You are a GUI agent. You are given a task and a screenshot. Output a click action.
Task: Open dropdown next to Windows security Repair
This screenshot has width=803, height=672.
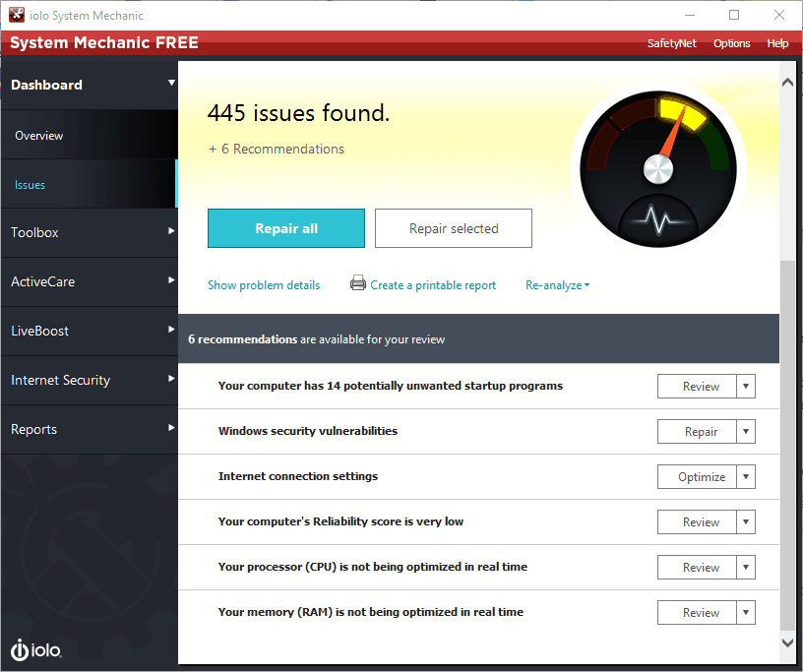click(746, 431)
